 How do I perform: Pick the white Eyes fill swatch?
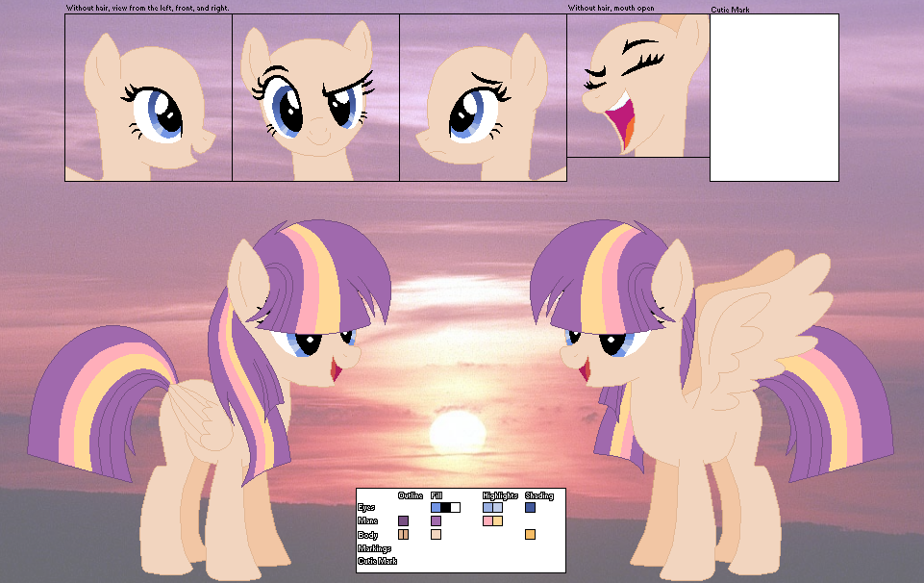coord(455,508)
